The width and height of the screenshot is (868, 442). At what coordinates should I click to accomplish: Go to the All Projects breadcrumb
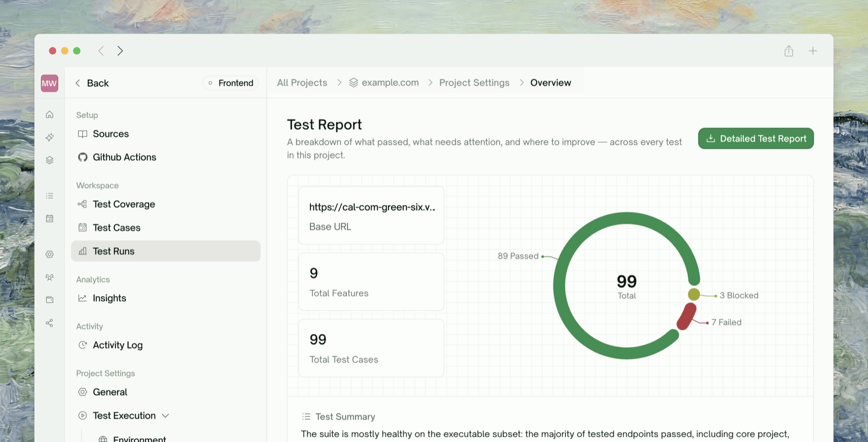(302, 83)
